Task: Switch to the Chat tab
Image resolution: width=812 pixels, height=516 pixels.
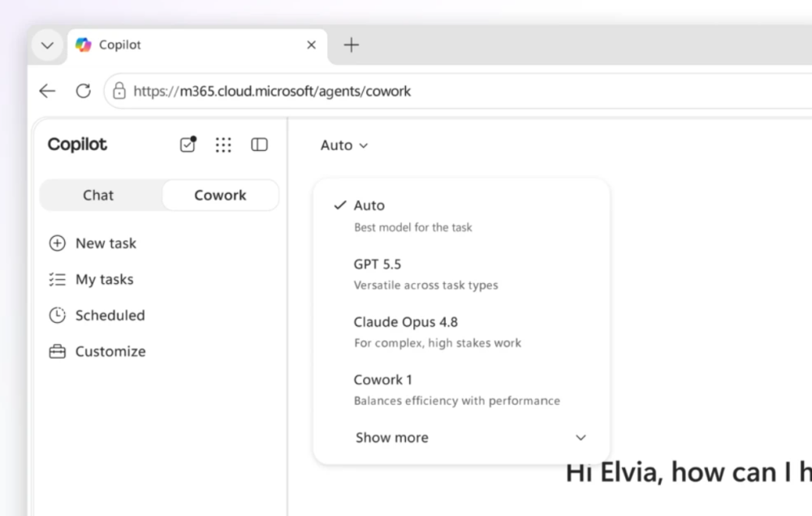Action: pyautogui.click(x=98, y=195)
